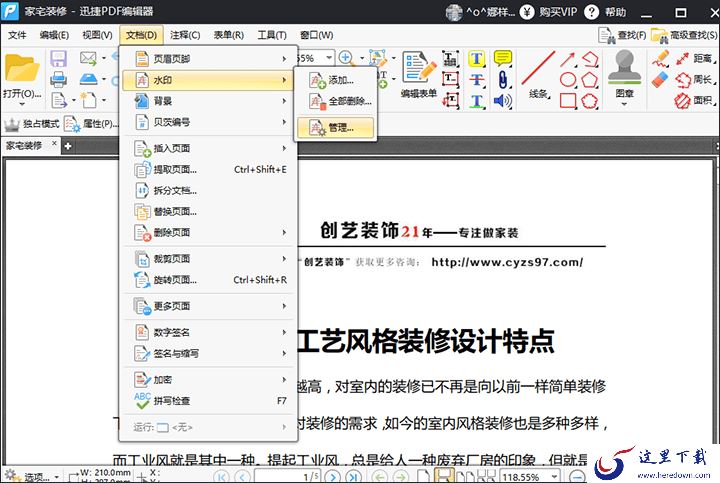
Task: Select the sticky note comment tool
Action: (503, 58)
